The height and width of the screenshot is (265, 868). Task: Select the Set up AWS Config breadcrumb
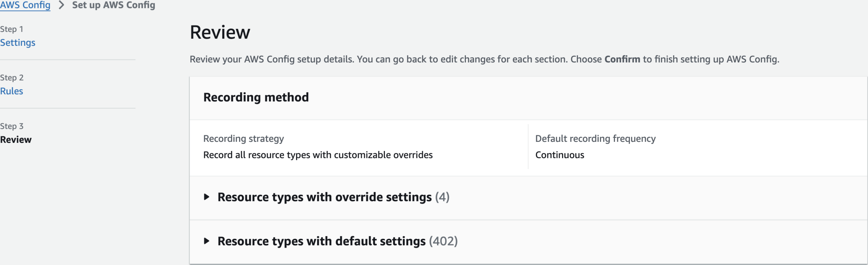pos(114,5)
